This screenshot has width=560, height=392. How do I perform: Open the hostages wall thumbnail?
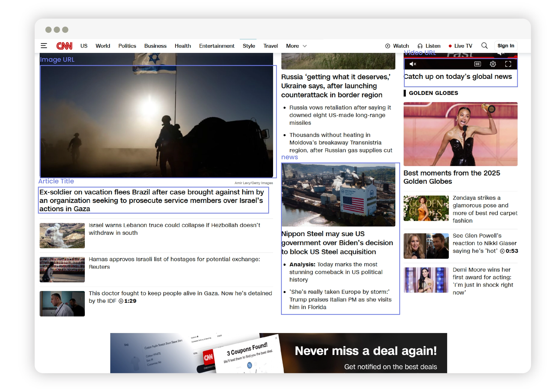click(x=62, y=270)
